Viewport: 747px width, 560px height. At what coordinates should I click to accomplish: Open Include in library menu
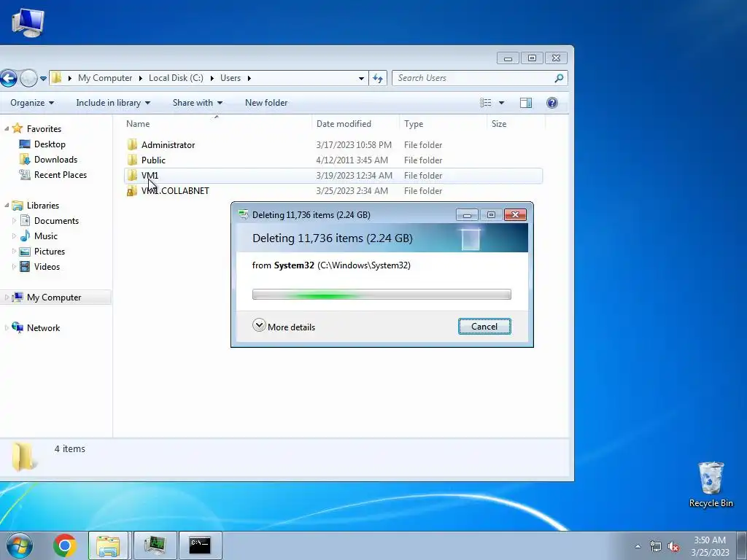click(x=113, y=103)
